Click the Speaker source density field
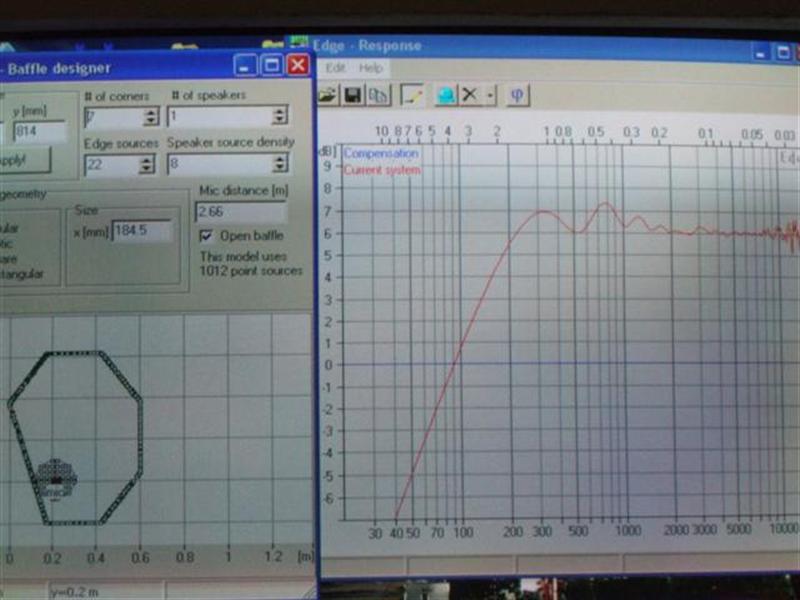Viewport: 800px width, 600px height. click(220, 163)
